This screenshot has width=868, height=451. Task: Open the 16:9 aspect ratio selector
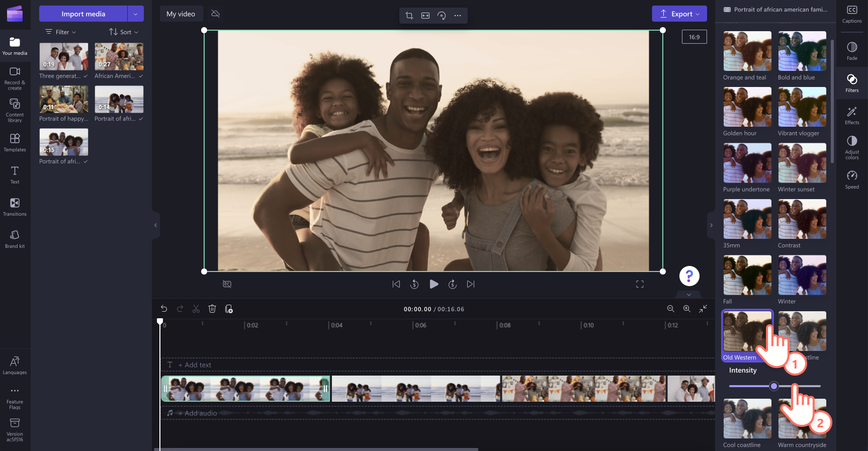[x=695, y=37]
